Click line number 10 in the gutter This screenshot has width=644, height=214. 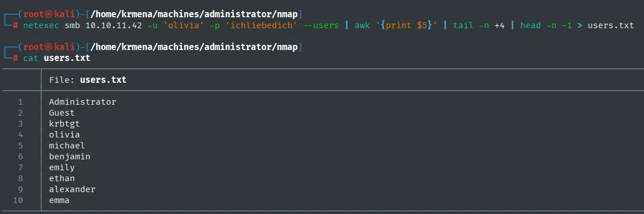click(x=18, y=200)
